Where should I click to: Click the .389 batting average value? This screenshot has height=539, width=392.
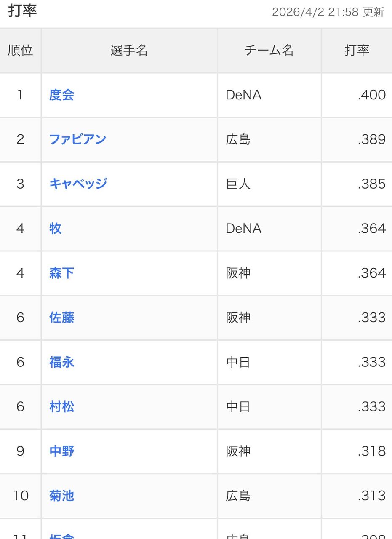[371, 139]
